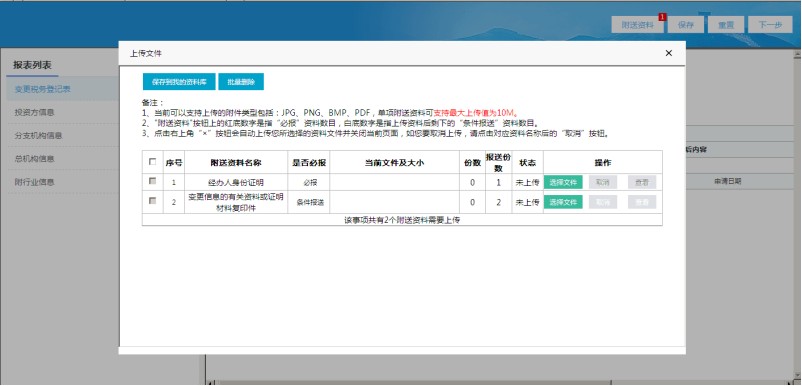This screenshot has height=386, width=802.
Task: Click the 未上传 status in row 1
Action: [527, 182]
